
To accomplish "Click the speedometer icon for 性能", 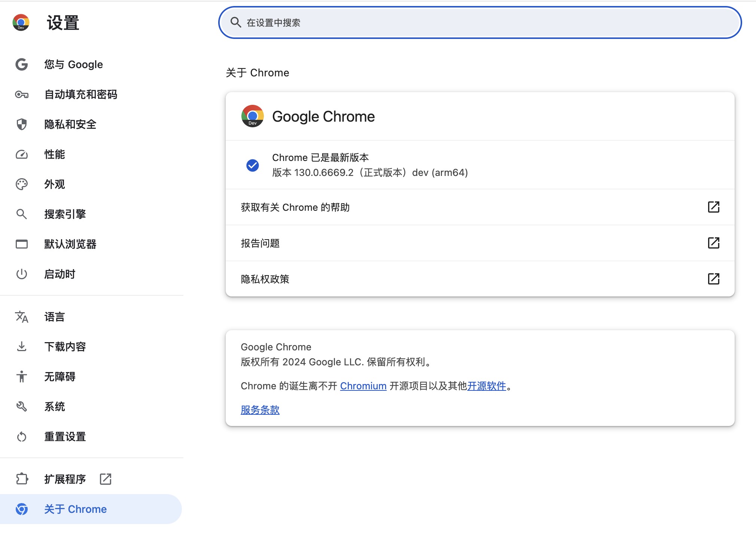I will (x=22, y=154).
